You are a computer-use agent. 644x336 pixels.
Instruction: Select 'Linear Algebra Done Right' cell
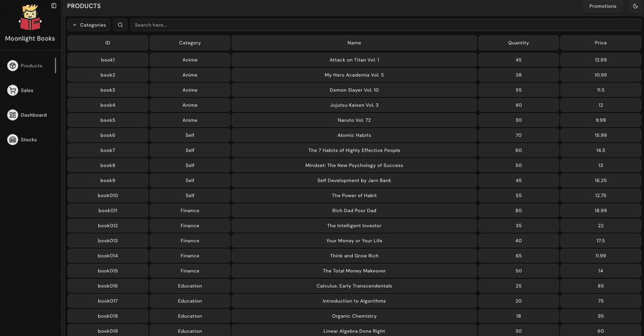click(x=354, y=330)
